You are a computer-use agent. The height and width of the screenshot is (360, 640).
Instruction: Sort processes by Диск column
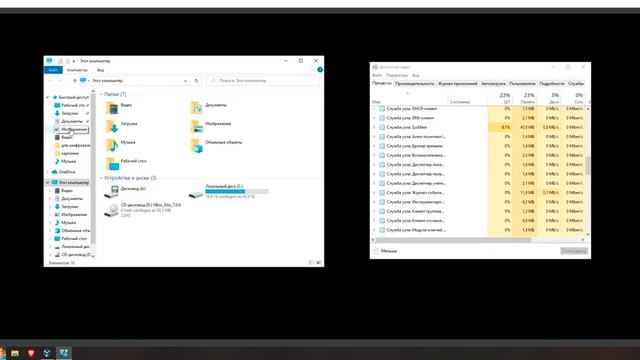[549, 98]
